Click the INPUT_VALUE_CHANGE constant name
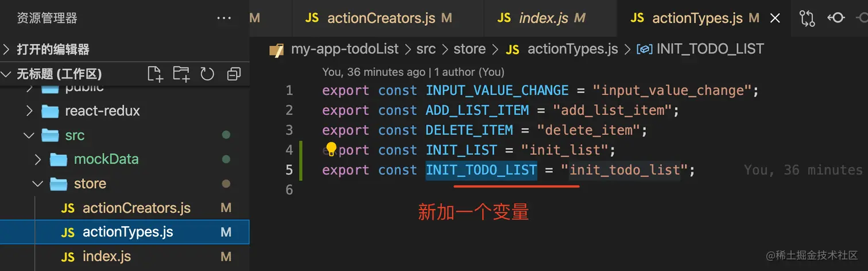Image resolution: width=868 pixels, height=271 pixels. pyautogui.click(x=497, y=91)
